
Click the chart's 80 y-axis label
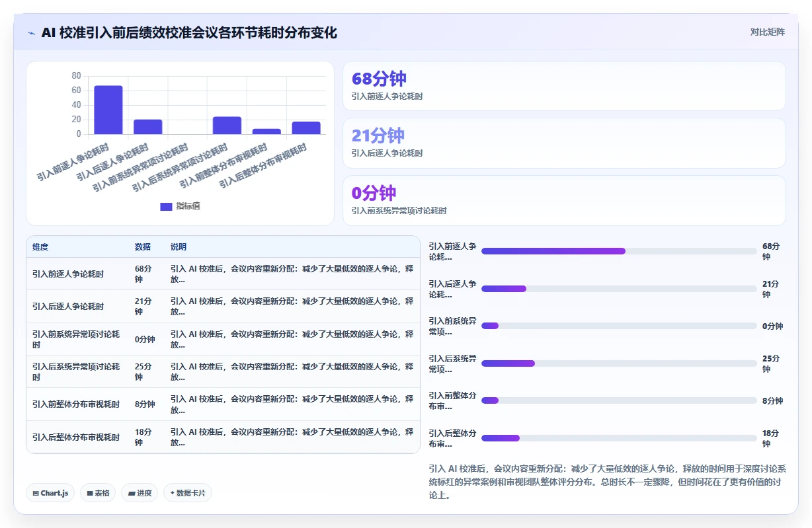[76, 75]
